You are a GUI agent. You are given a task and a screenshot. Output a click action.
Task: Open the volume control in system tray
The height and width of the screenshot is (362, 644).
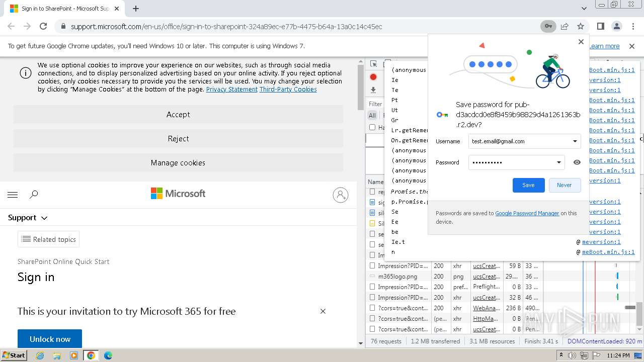point(572,355)
